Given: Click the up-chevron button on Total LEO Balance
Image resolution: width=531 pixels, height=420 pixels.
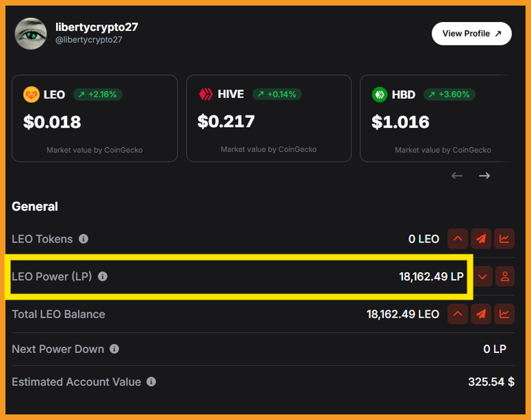Looking at the screenshot, I should tap(458, 314).
